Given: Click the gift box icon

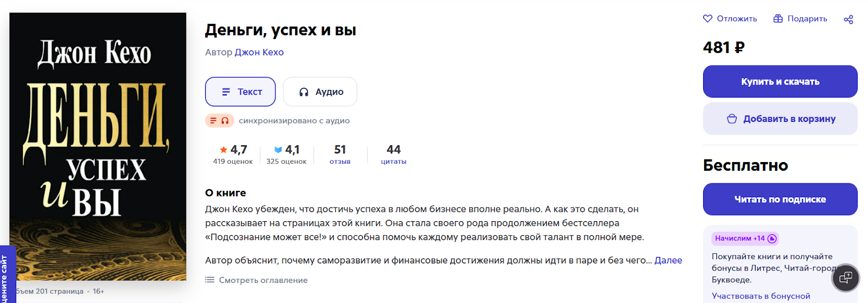Looking at the screenshot, I should tap(778, 18).
